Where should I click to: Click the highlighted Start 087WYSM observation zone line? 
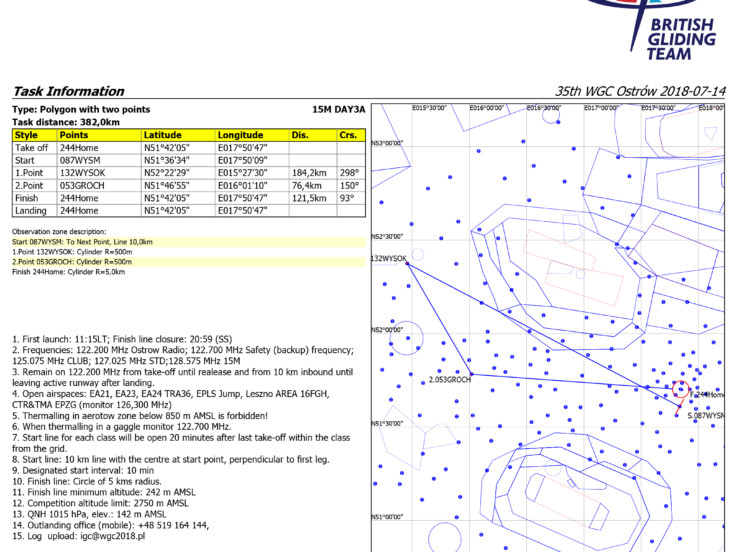pyautogui.click(x=83, y=242)
